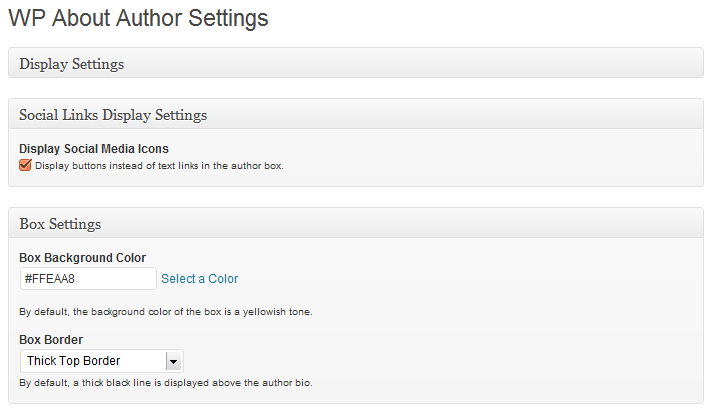Click the Display Social Media Icons heading

[x=94, y=149]
